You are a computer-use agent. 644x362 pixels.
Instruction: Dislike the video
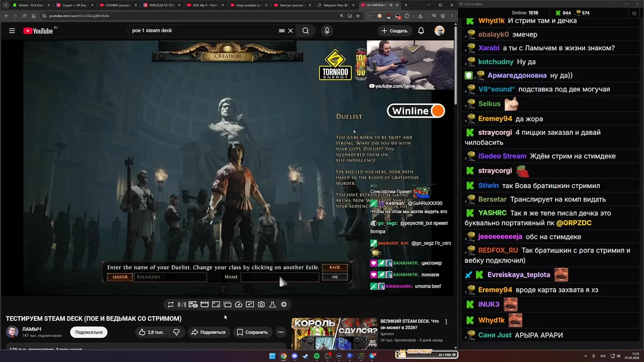177,332
